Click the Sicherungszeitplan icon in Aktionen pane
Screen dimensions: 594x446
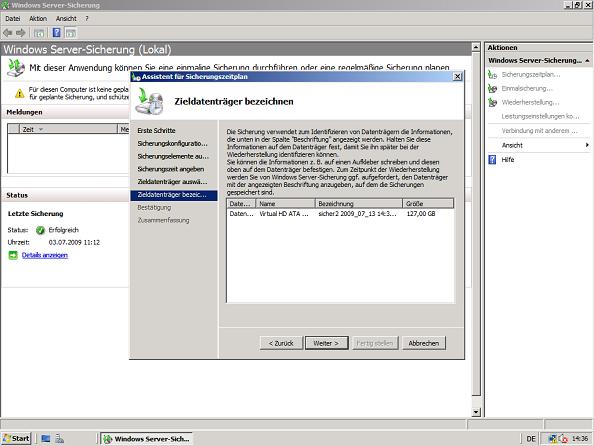492,74
